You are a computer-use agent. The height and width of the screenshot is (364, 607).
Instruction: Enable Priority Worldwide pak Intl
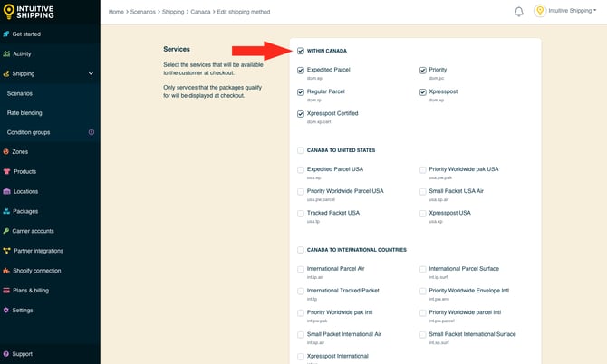tap(301, 313)
